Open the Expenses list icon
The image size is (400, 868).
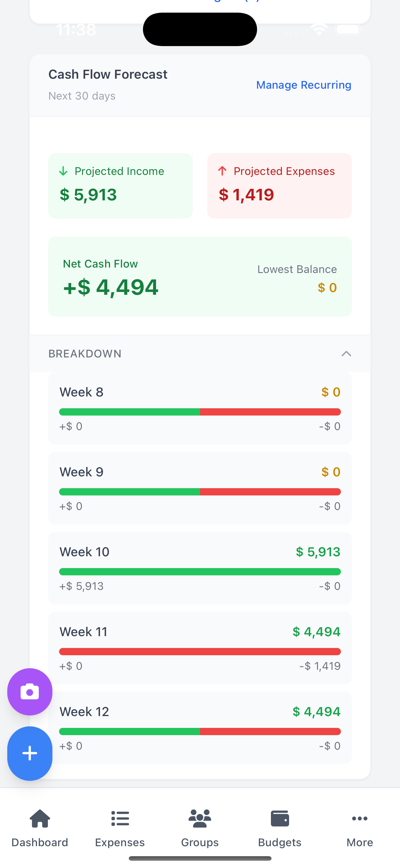(120, 819)
